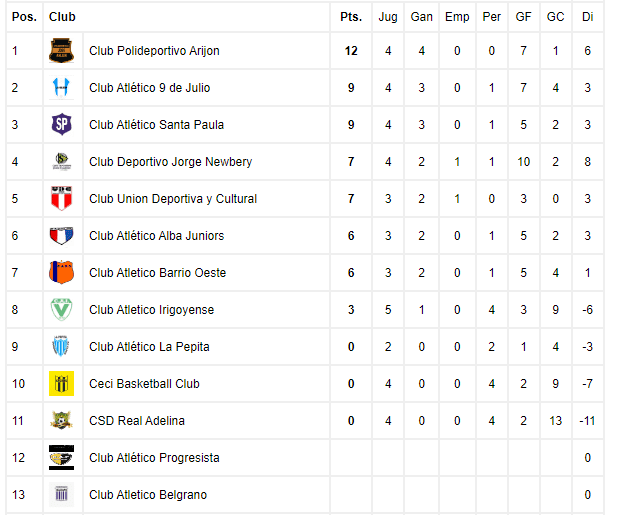Click the Alba Juniors shield icon
Image resolution: width=619 pixels, height=515 pixels.
[61, 236]
